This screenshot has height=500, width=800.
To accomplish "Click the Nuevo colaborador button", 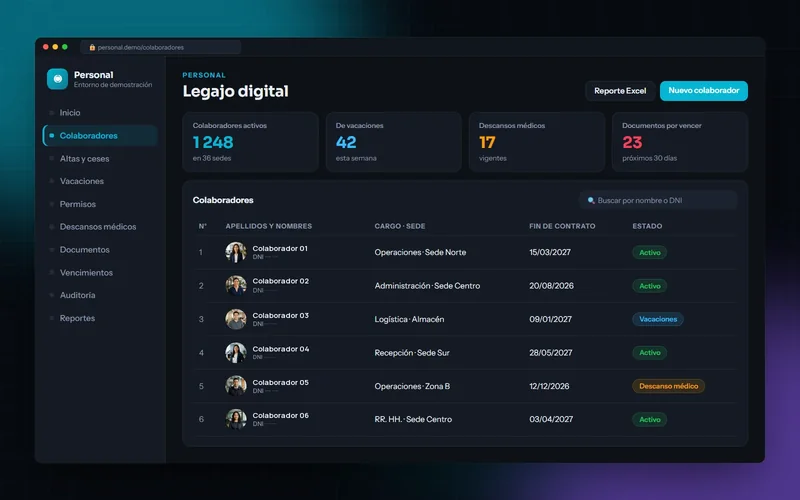I will 704,91.
